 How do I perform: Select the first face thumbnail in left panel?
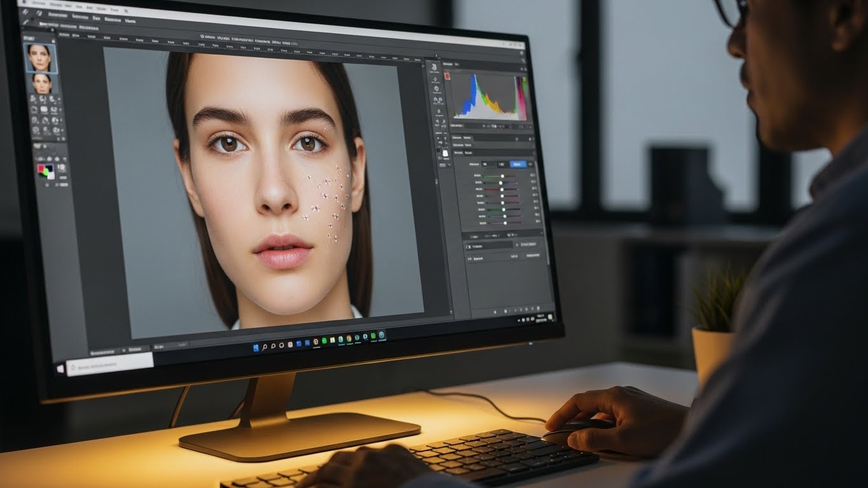tap(40, 57)
